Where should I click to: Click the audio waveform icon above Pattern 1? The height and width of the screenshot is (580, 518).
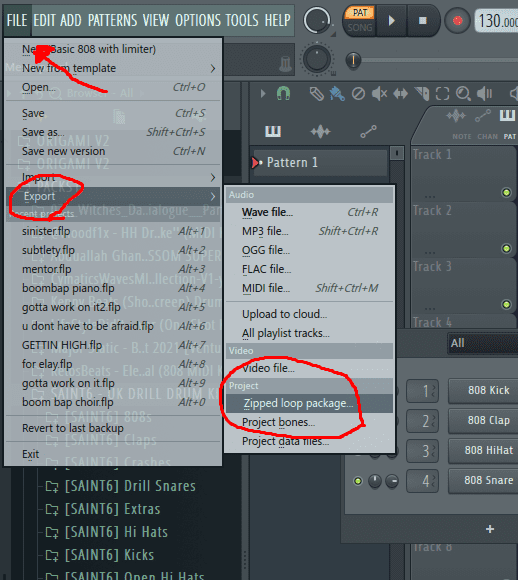coord(320,131)
